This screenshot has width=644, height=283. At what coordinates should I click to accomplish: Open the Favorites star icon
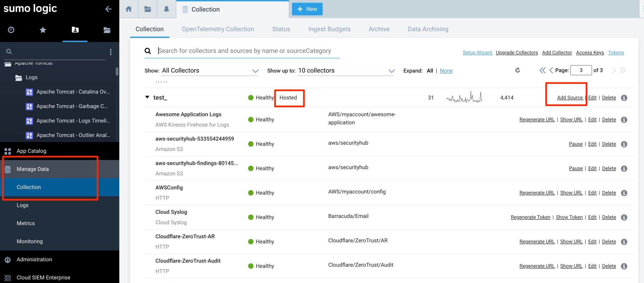43,30
